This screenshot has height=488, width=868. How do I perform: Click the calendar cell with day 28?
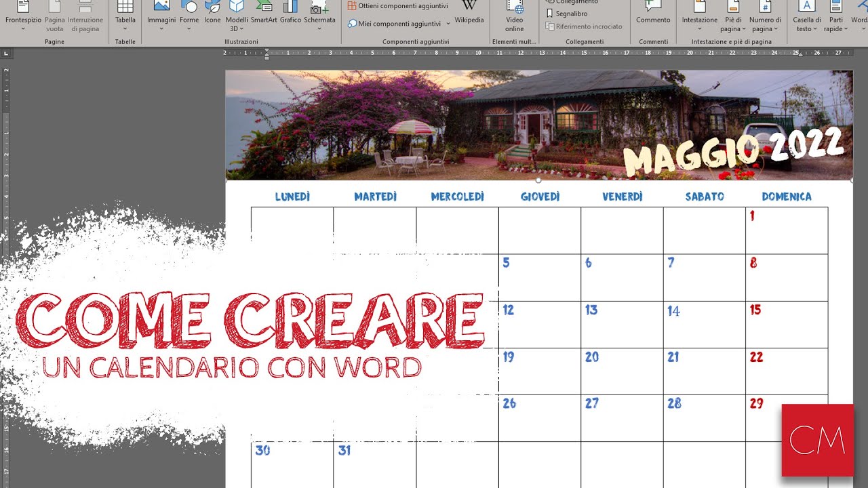coord(704,418)
